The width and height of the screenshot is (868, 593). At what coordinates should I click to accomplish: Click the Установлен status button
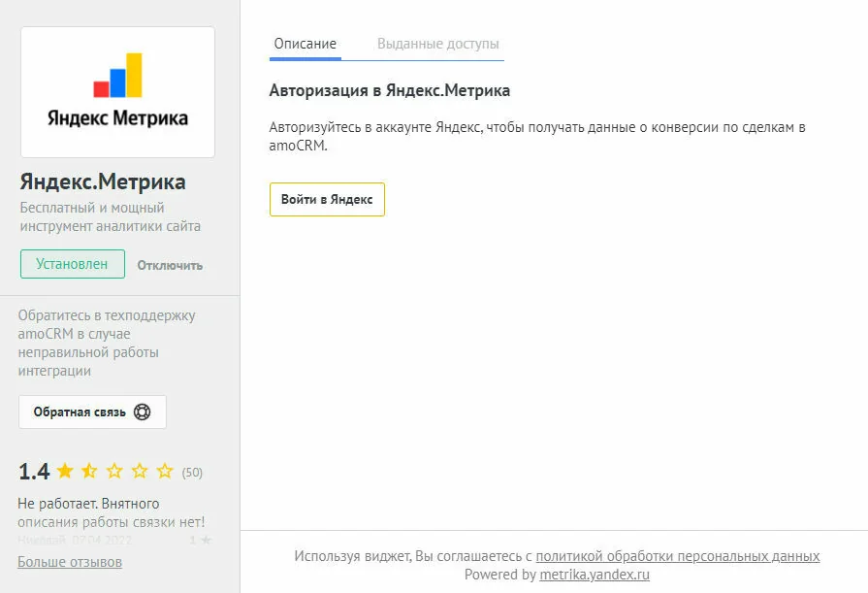[73, 264]
